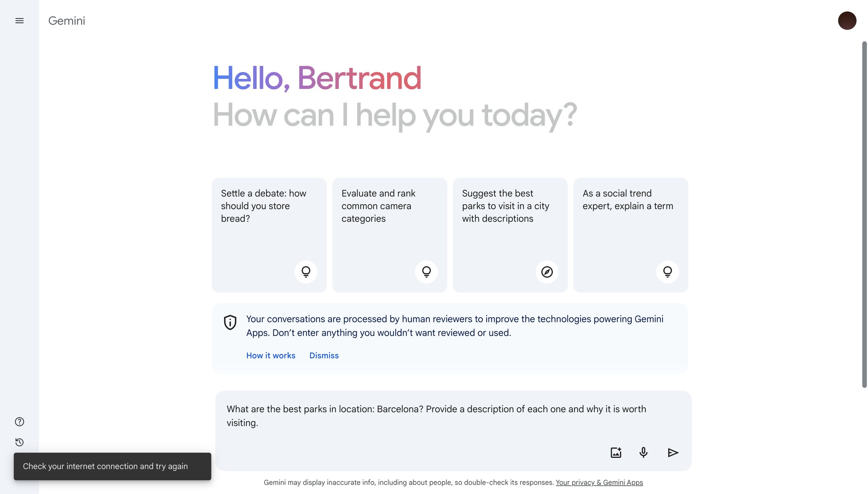Pick the 'As a social trend expert' card
This screenshot has height=494, width=868.
pyautogui.click(x=631, y=235)
